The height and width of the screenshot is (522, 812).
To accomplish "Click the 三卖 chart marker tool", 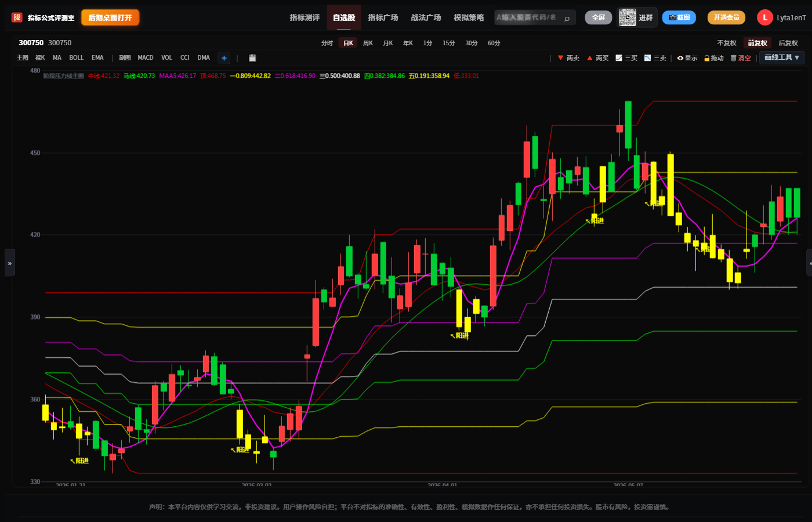I will [655, 58].
